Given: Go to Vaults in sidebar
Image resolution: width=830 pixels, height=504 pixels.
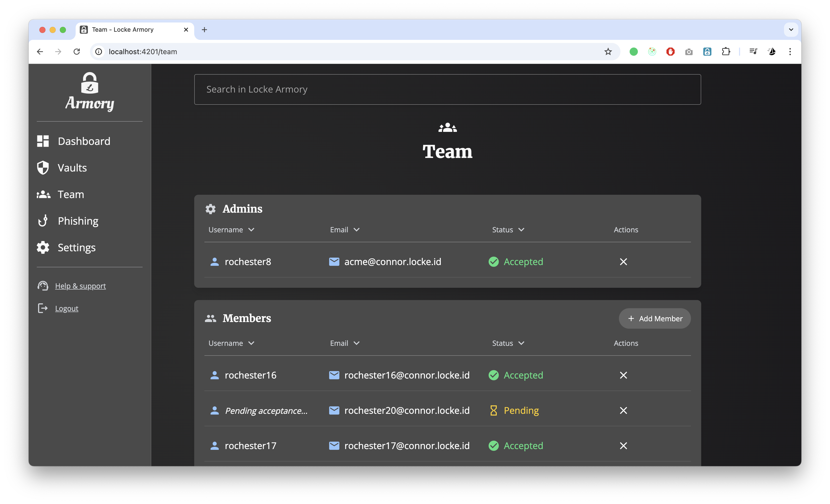Looking at the screenshot, I should tap(72, 168).
